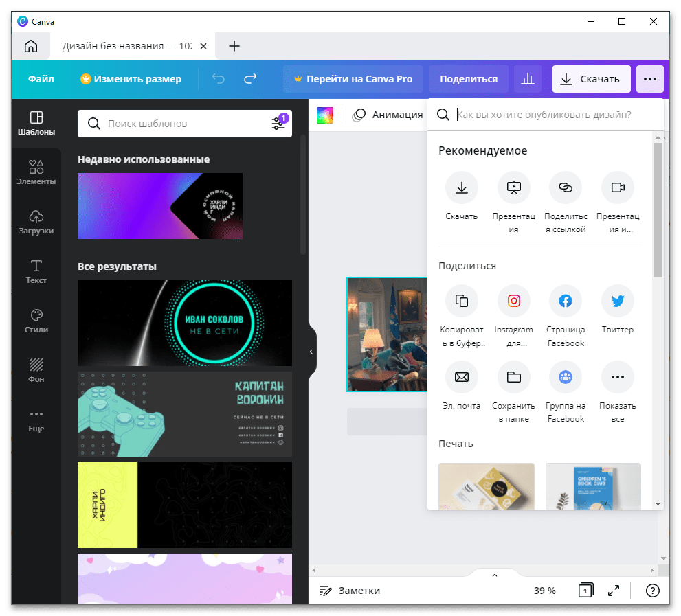Choose the share-by-link icon in Recommended
The image size is (681, 616).
coord(566,187)
